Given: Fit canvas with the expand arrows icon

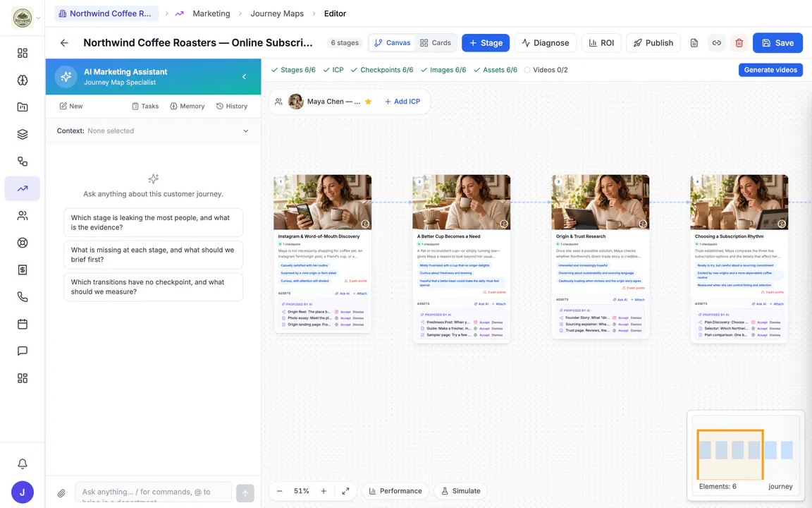Looking at the screenshot, I should [x=345, y=491].
